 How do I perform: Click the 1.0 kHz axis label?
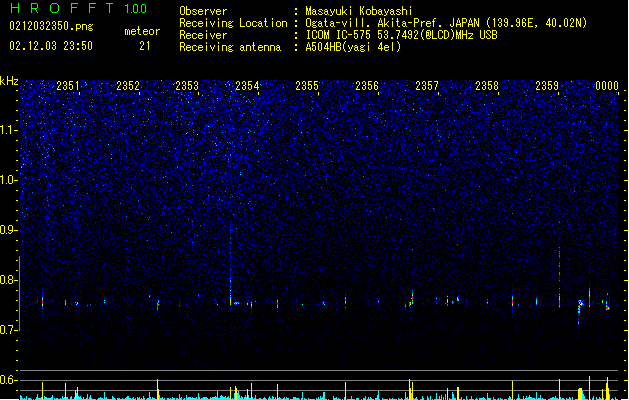[x=8, y=180]
